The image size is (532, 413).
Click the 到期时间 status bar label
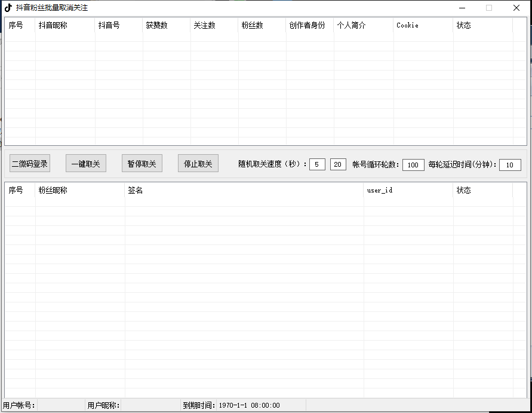pos(199,405)
